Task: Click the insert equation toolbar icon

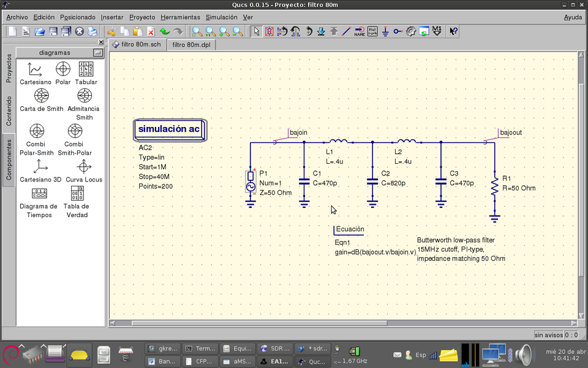Action: pos(372,31)
